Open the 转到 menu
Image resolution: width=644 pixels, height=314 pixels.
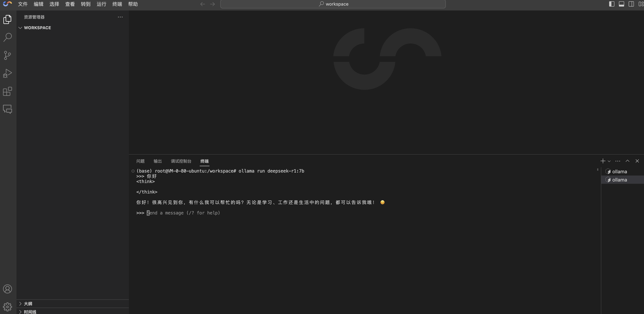point(86,4)
